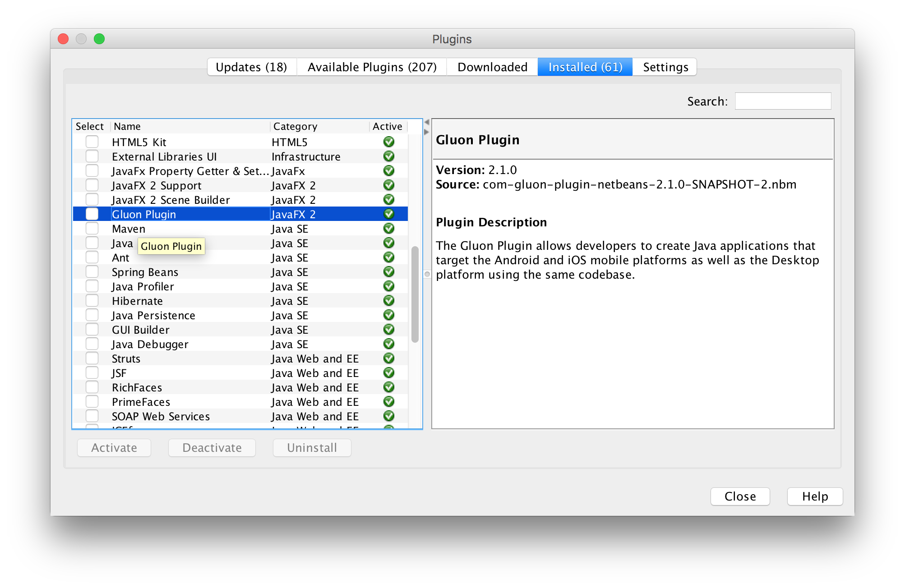The height and width of the screenshot is (588, 905).
Task: Check the PrimeFaces checkbox
Action: [x=92, y=401]
